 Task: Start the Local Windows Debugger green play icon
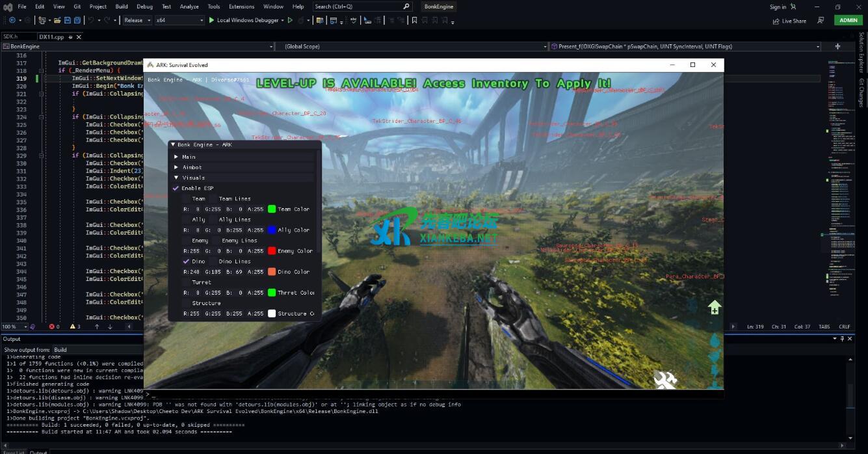coord(211,20)
